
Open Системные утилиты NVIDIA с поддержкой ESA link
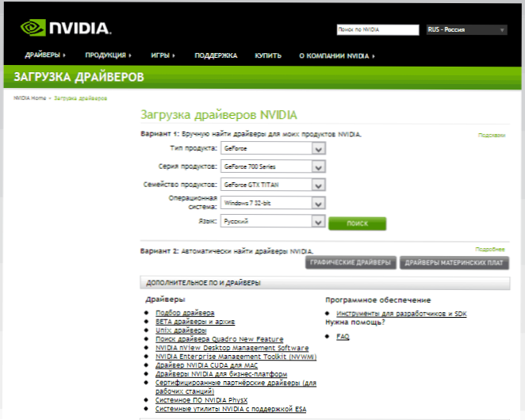231,409
